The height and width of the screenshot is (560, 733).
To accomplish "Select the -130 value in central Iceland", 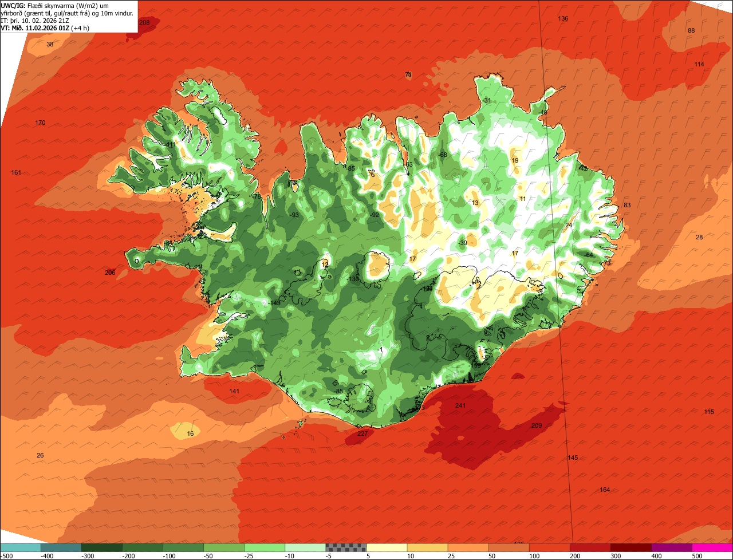I will coord(353,279).
